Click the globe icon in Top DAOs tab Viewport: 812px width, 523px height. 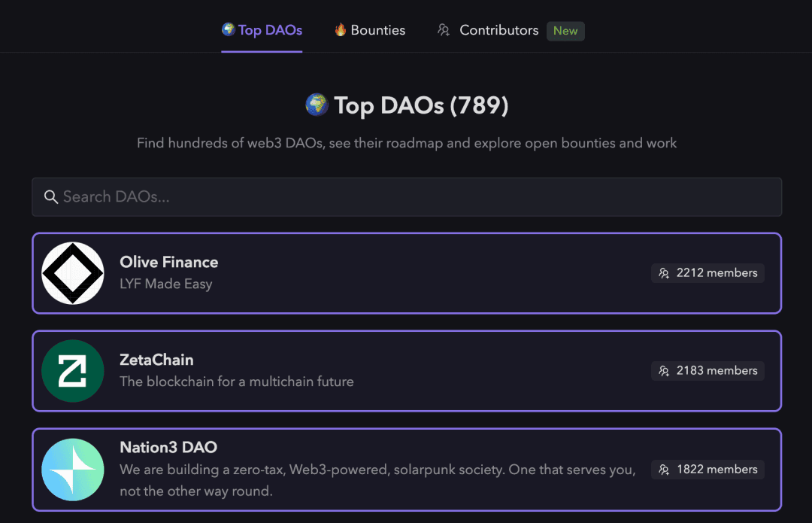[x=229, y=29]
